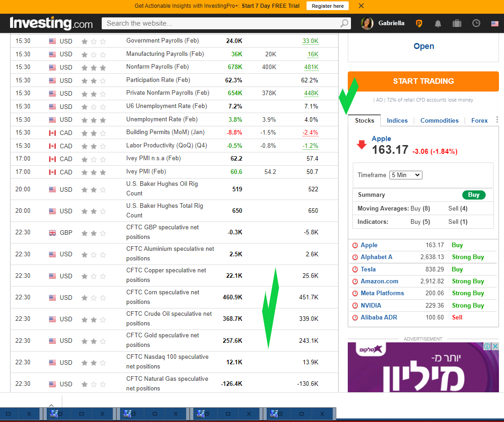Open Nonfarm Payrolls (Feb) event

pyautogui.click(x=158, y=67)
